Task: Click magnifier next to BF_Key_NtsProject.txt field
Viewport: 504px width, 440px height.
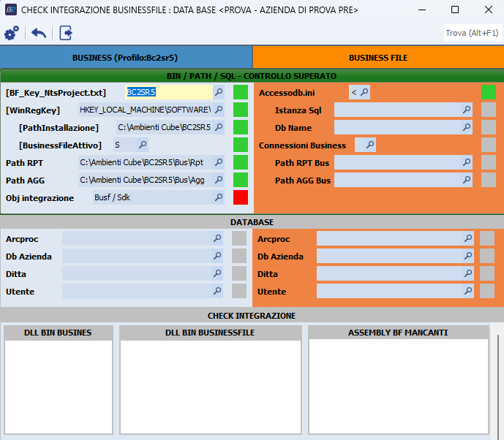Action: pos(219,92)
